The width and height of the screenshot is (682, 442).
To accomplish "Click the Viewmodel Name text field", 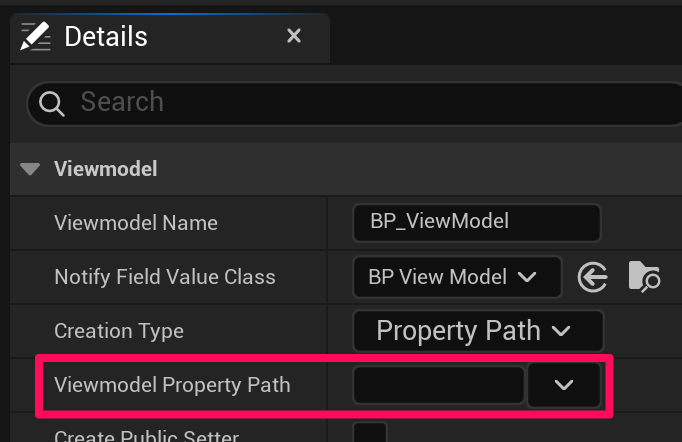I will (x=476, y=222).
